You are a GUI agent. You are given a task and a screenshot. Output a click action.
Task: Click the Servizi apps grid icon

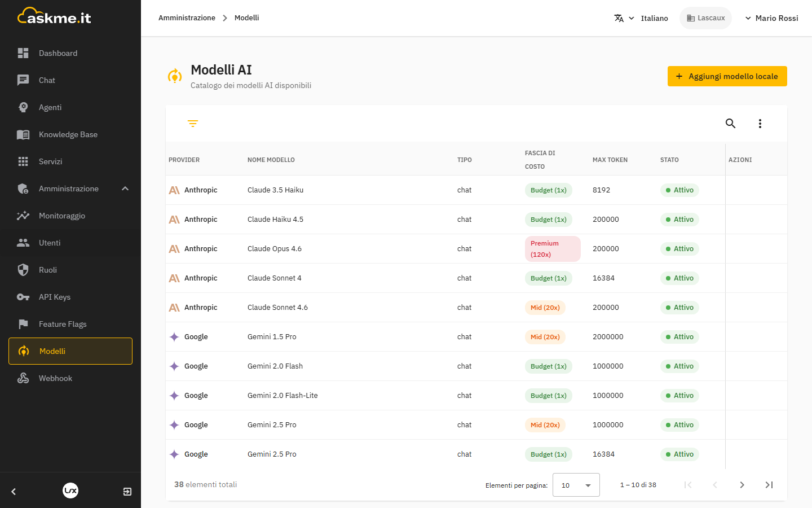(23, 161)
